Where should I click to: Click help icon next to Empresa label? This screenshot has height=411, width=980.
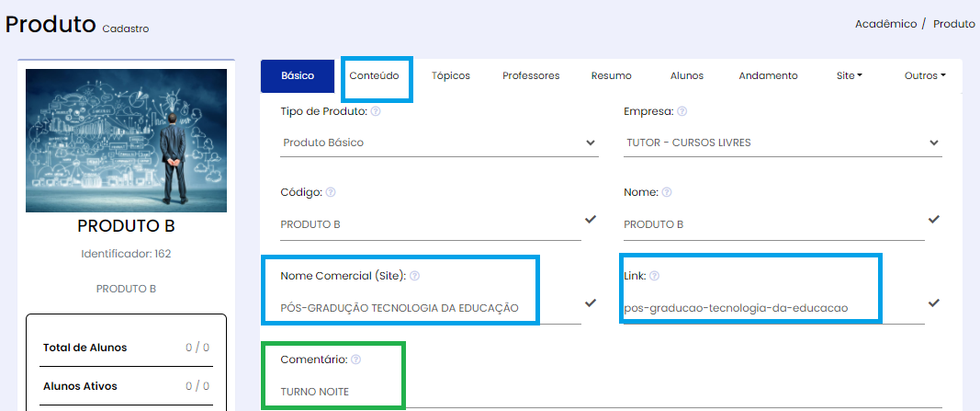pos(681,111)
